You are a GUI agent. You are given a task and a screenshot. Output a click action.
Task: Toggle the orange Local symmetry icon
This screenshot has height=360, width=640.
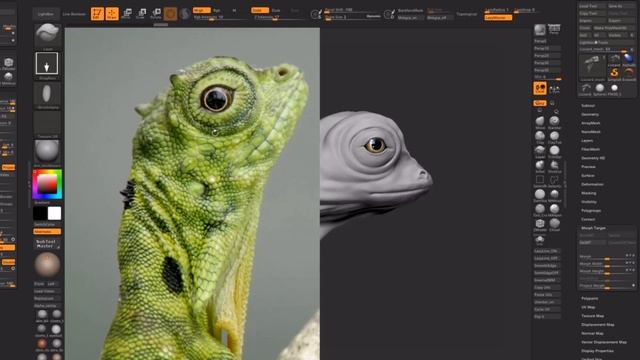click(x=540, y=88)
